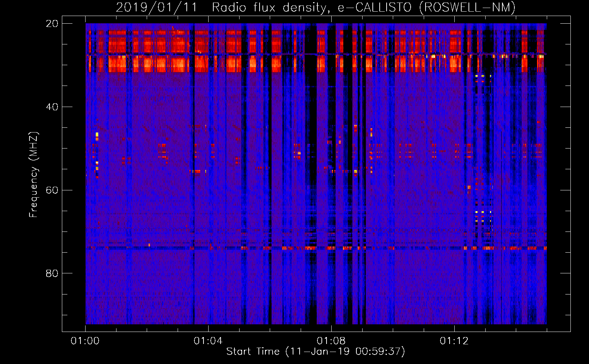Screen dimensions: 589x364
Task: Click the frequency tick label '80'
Action: (52, 273)
